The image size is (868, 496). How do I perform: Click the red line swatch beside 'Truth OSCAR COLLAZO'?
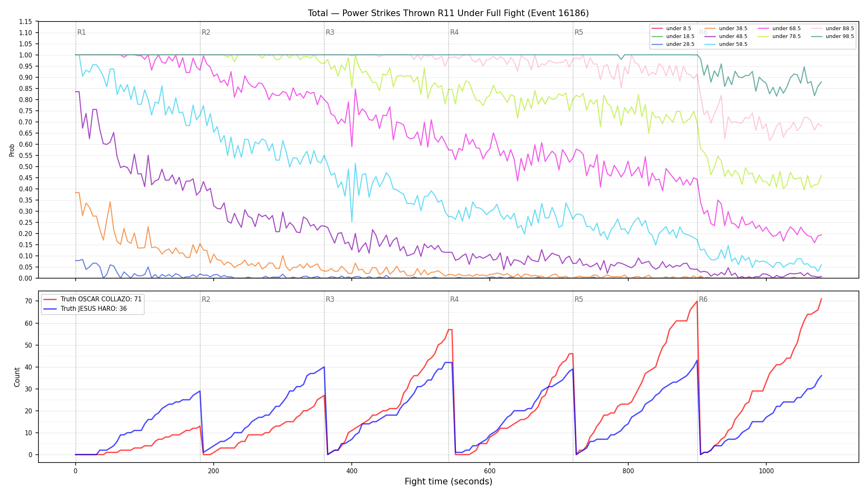50,299
